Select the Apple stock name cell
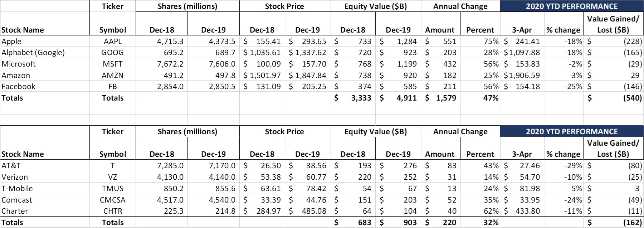644x228 pixels. coord(11,41)
